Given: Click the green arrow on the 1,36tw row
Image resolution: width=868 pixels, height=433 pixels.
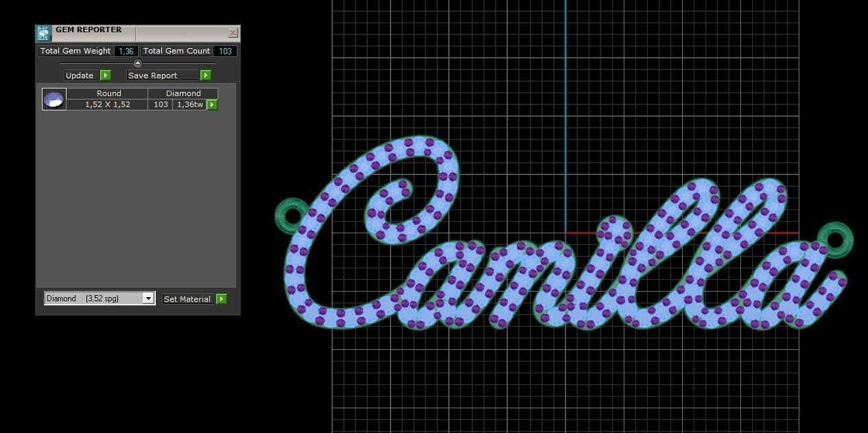Looking at the screenshot, I should [212, 104].
